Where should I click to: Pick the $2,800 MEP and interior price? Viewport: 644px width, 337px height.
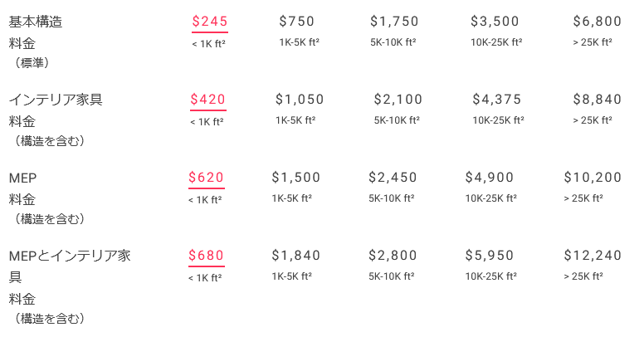pos(393,256)
